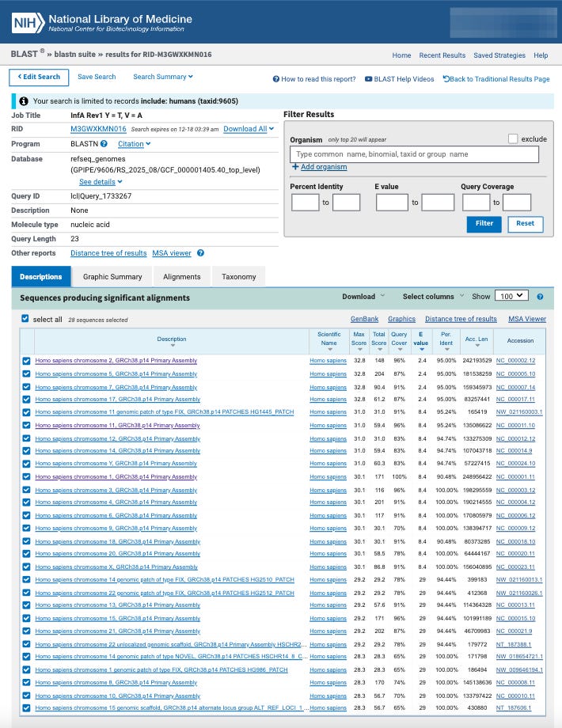The image size is (562, 728).
Task: Open the Show 100 results dropdown
Action: 511,296
